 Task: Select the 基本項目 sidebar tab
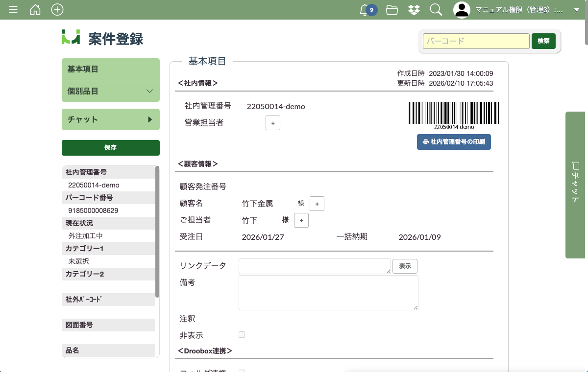point(111,69)
